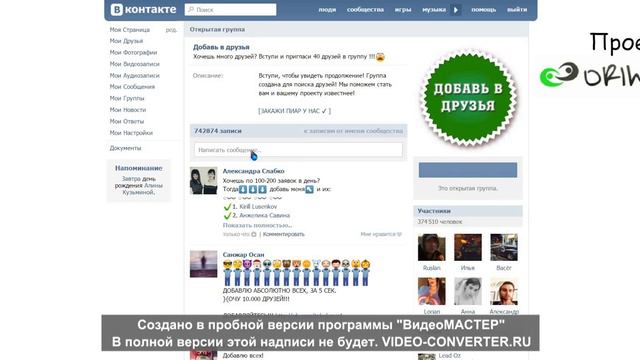Viewport: 640px width, 360px height.
Task: Open the игры header menu item
Action: (x=403, y=9)
